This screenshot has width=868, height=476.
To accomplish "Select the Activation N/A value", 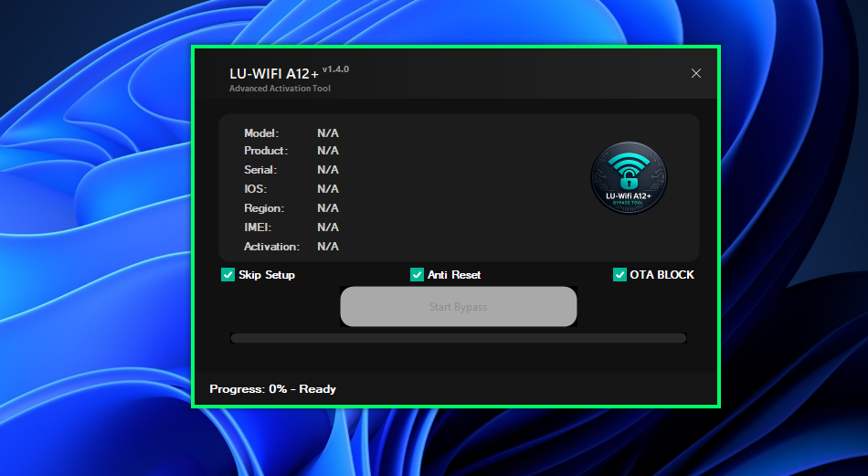I will pos(328,247).
